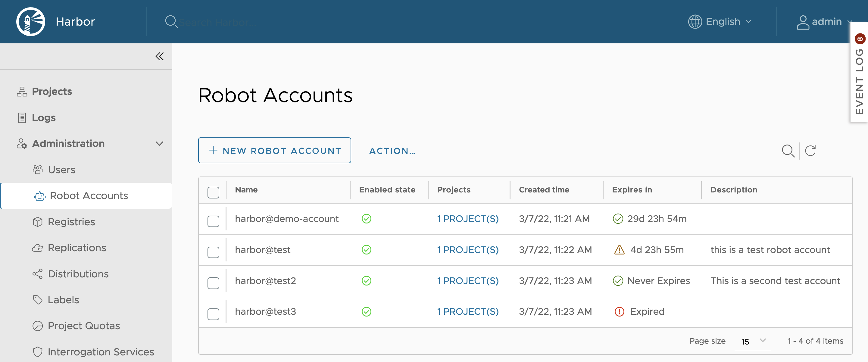The width and height of the screenshot is (868, 362).
Task: Toggle the select-all checkbox in table header
Action: [213, 192]
